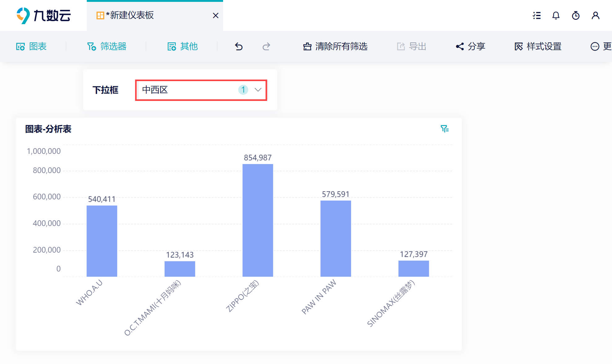Image resolution: width=612 pixels, height=364 pixels.
Task: Select the SINOMAX(丝露梦) bar
Action: click(x=414, y=269)
